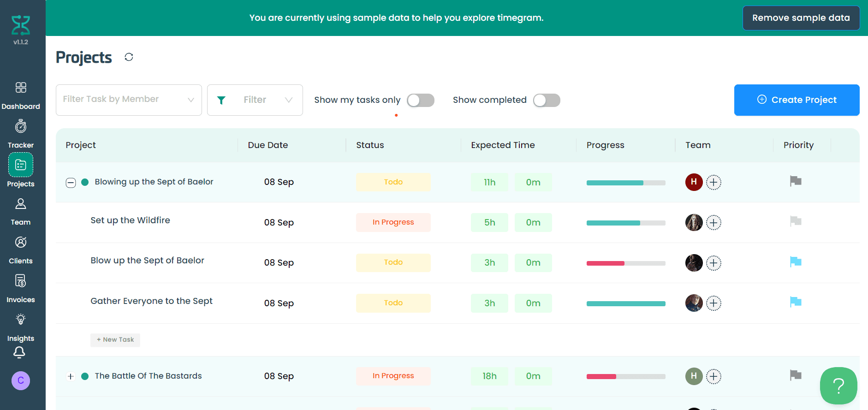
Task: Expand The Battle Of The Bastards project
Action: tap(71, 376)
